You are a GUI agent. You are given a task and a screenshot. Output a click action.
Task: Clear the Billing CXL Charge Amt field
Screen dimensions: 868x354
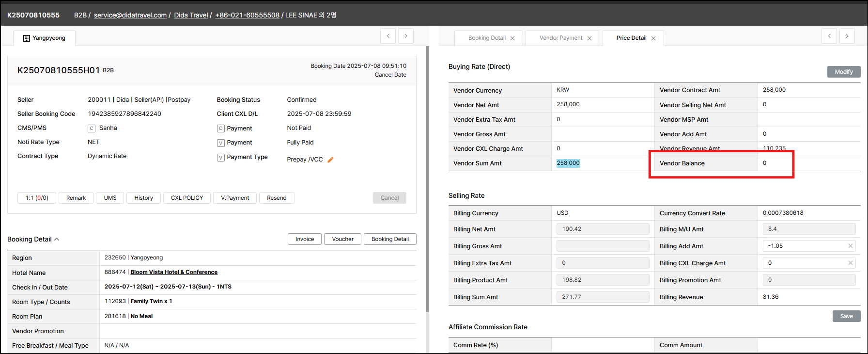coord(850,263)
